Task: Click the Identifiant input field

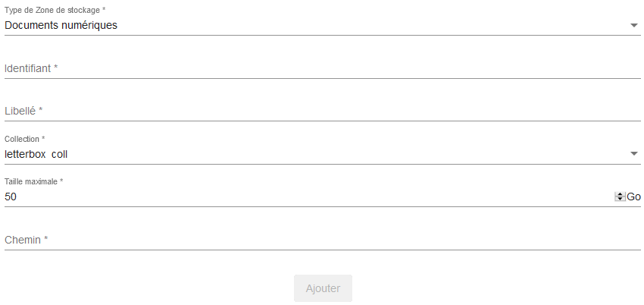Action: coord(318,68)
